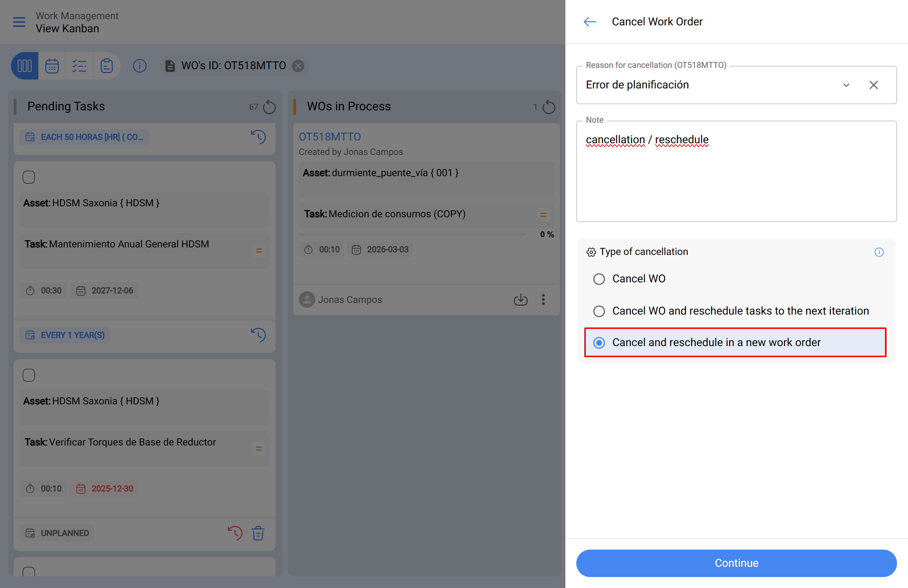Delete the unplanned task with trash icon
The height and width of the screenshot is (588, 908).
tap(258, 533)
